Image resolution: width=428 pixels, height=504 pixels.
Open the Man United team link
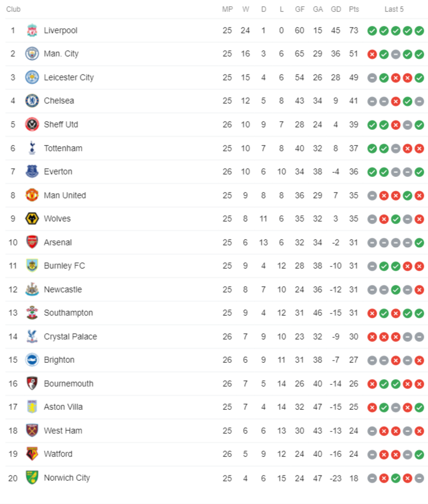(65, 195)
